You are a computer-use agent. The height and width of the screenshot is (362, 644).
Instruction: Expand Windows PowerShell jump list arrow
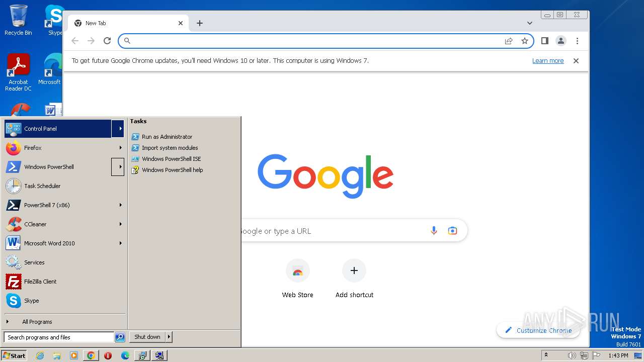pyautogui.click(x=118, y=167)
